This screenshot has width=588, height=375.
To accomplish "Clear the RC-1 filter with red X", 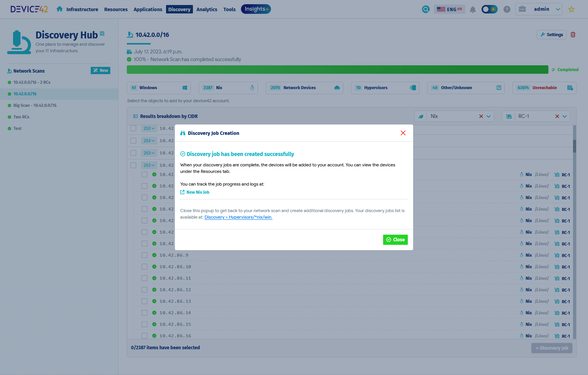I will (x=557, y=116).
